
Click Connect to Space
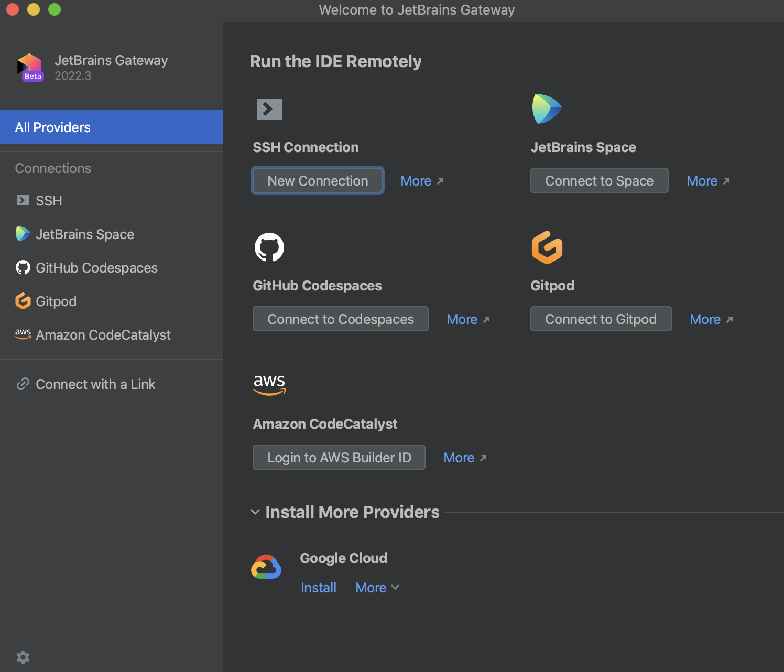click(599, 180)
